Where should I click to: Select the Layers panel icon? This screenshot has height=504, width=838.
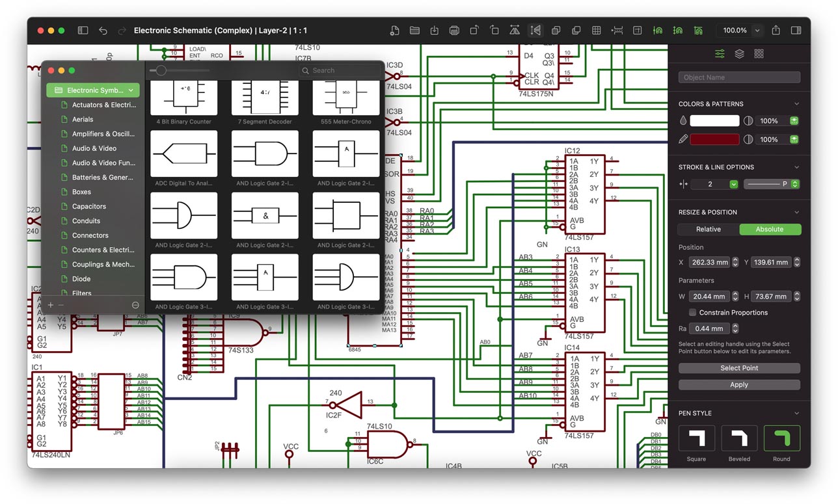pyautogui.click(x=739, y=53)
